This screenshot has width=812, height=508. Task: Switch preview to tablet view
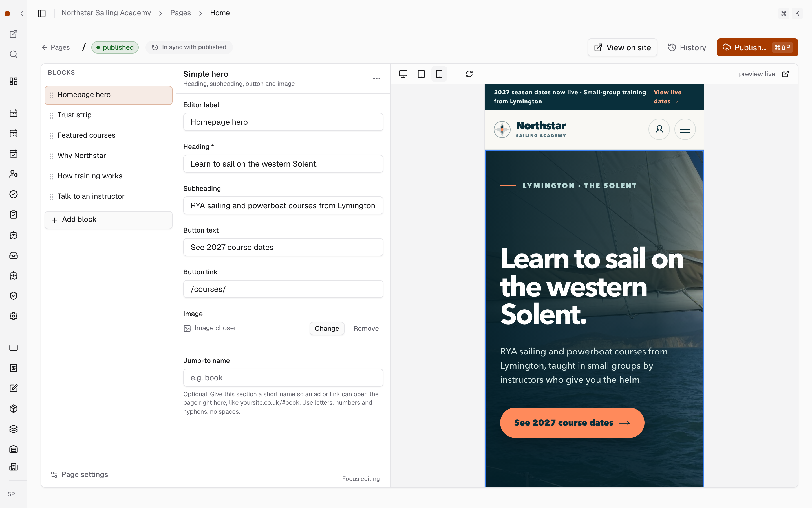point(421,74)
